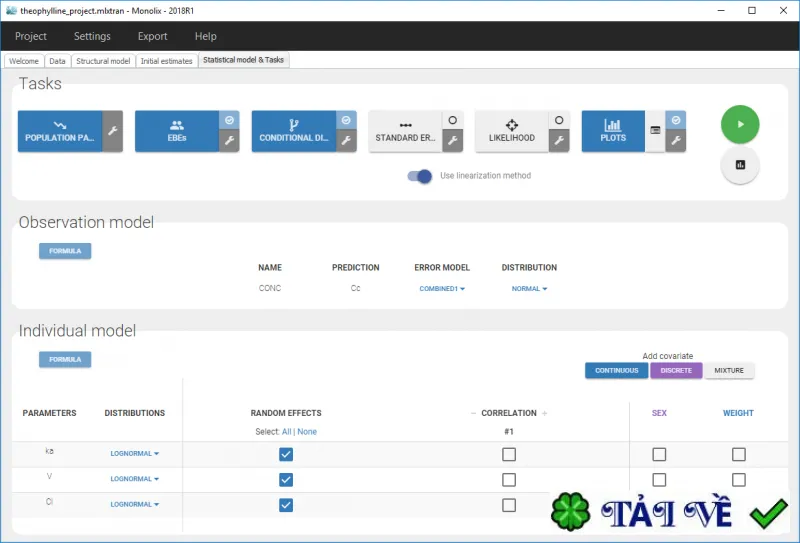This screenshot has width=800, height=543.
Task: Click the plots list icon next to PLOTS
Action: 655,131
